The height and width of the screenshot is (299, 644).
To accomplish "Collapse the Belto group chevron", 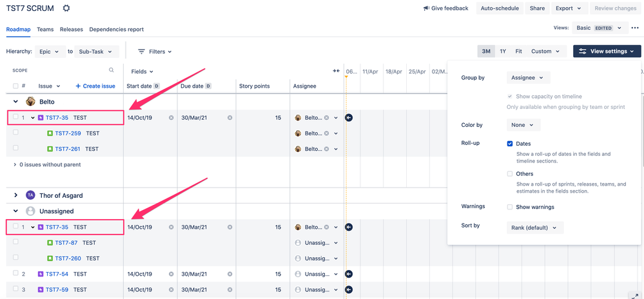I will (15, 101).
